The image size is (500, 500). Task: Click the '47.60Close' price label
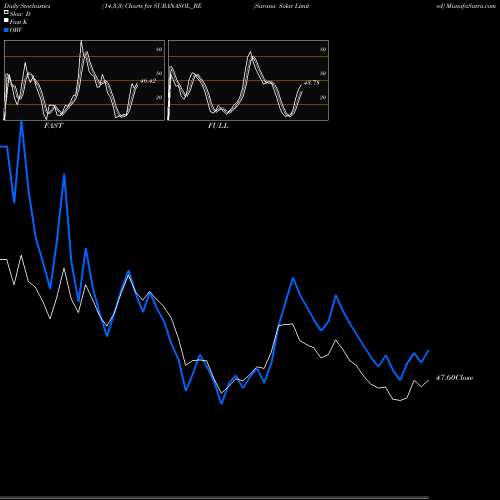(x=454, y=378)
